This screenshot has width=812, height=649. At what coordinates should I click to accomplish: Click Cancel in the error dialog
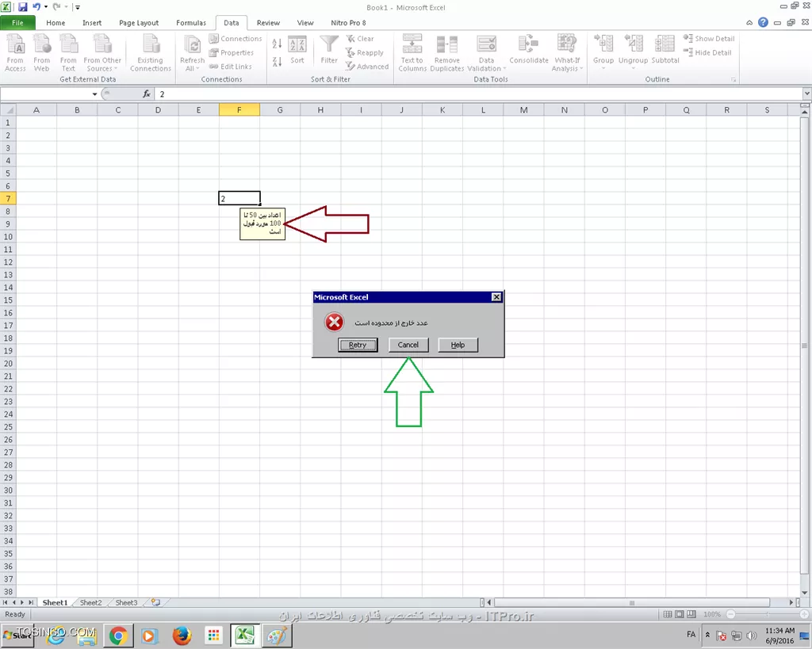pyautogui.click(x=408, y=345)
